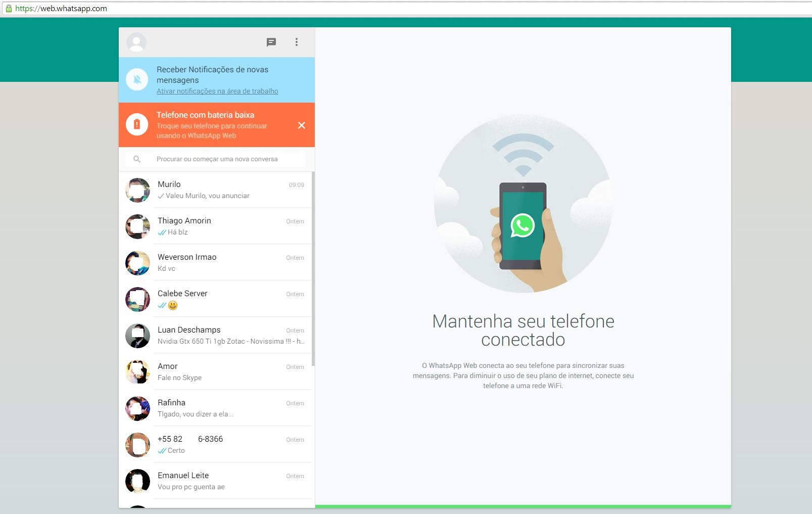
Task: Click 'Receber Notificações de novas mensagens' text
Action: pyautogui.click(x=212, y=75)
